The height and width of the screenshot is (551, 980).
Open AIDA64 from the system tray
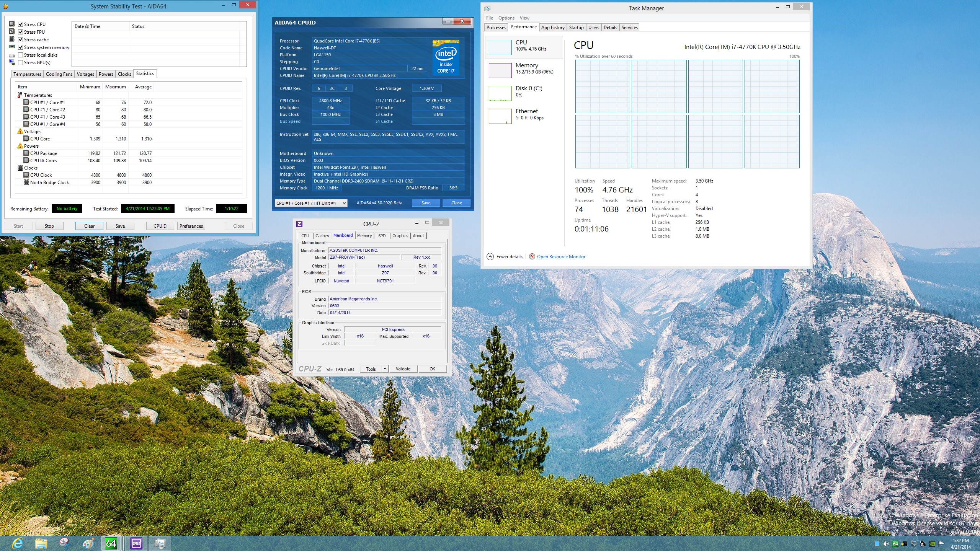[x=895, y=543]
